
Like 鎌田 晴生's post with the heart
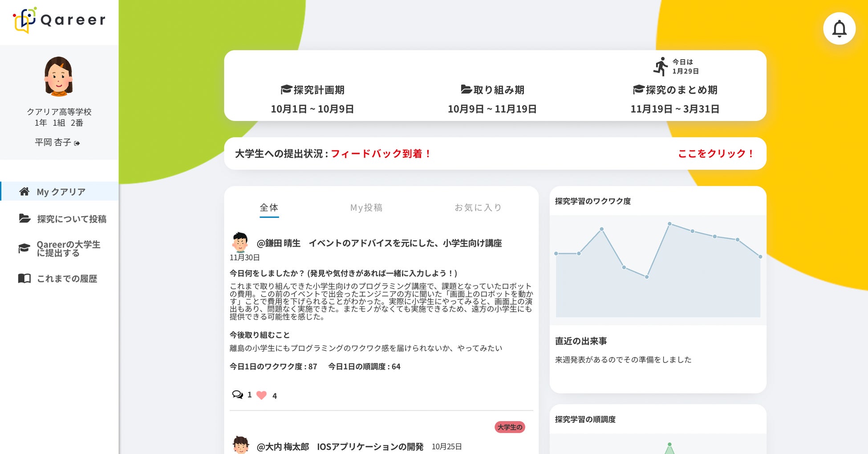click(x=262, y=395)
